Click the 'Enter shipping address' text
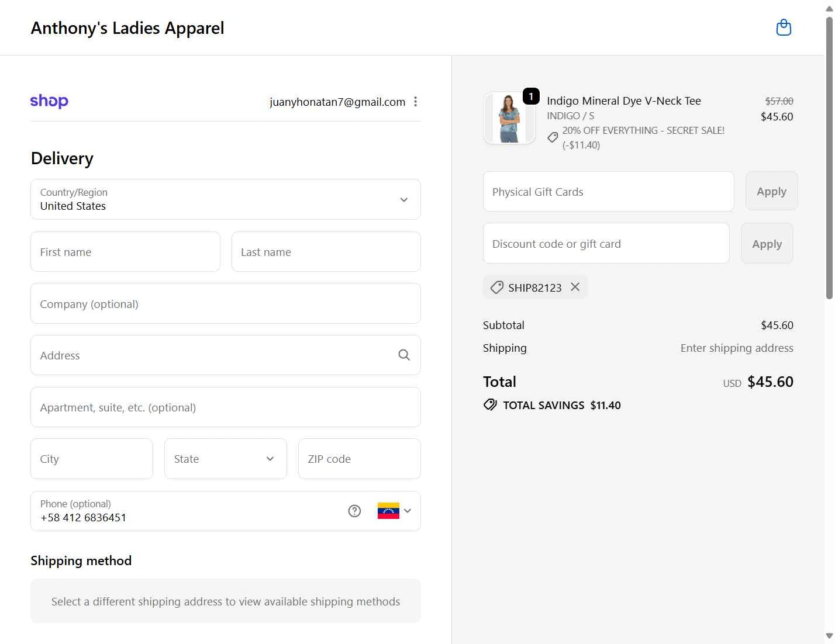835x644 pixels. point(737,348)
